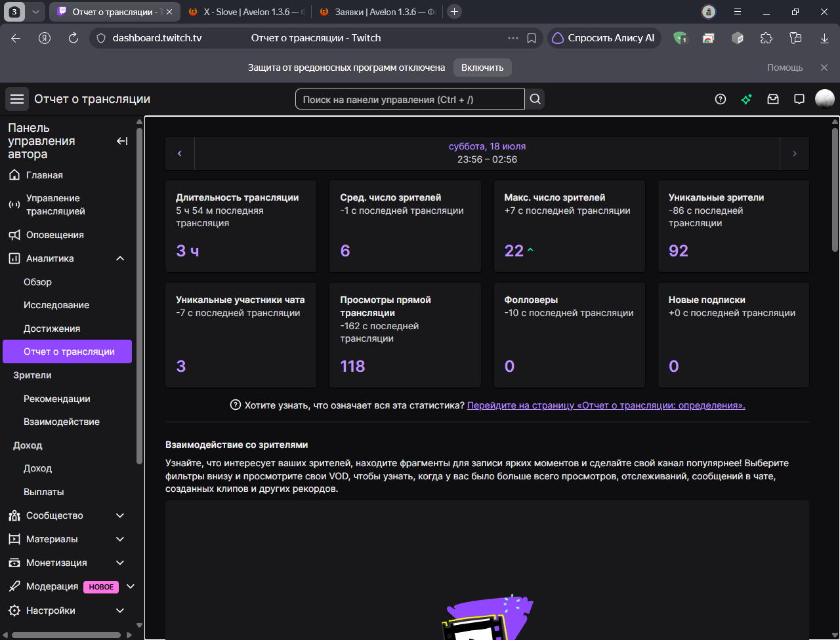Expand the Монетизация sidebar section
The height and width of the screenshot is (640, 840).
pyautogui.click(x=120, y=563)
